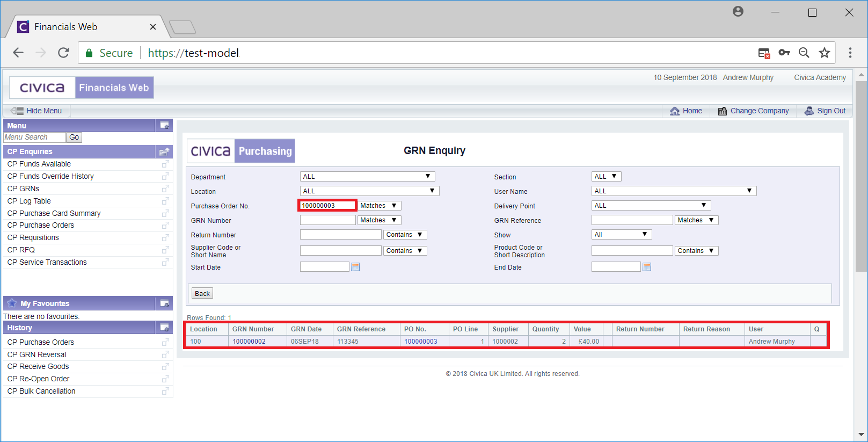
Task: Click the My Favourites header icon
Action: click(x=164, y=303)
